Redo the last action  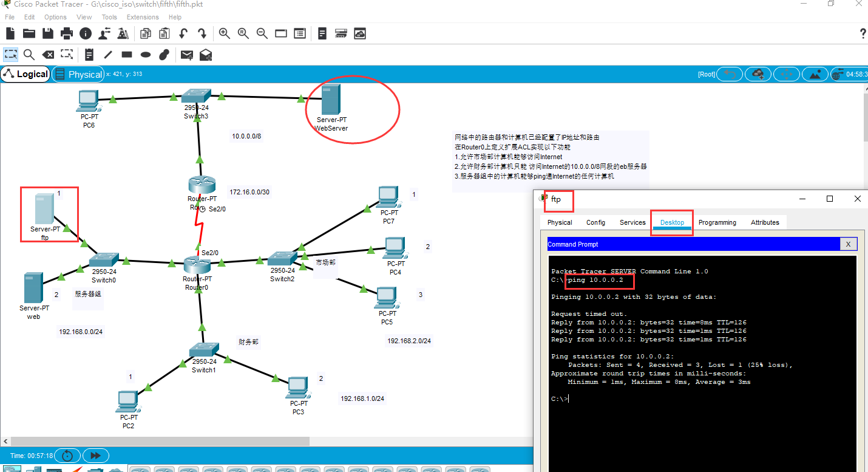(202, 33)
